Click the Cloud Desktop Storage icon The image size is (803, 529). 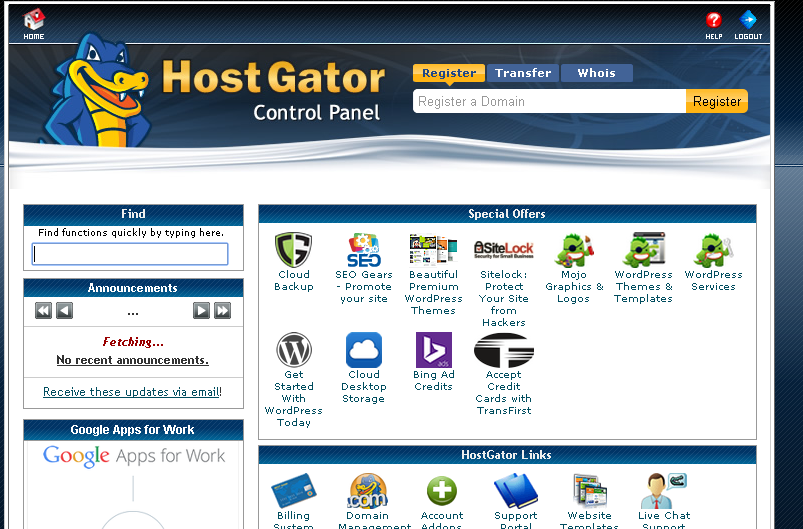[x=364, y=350]
